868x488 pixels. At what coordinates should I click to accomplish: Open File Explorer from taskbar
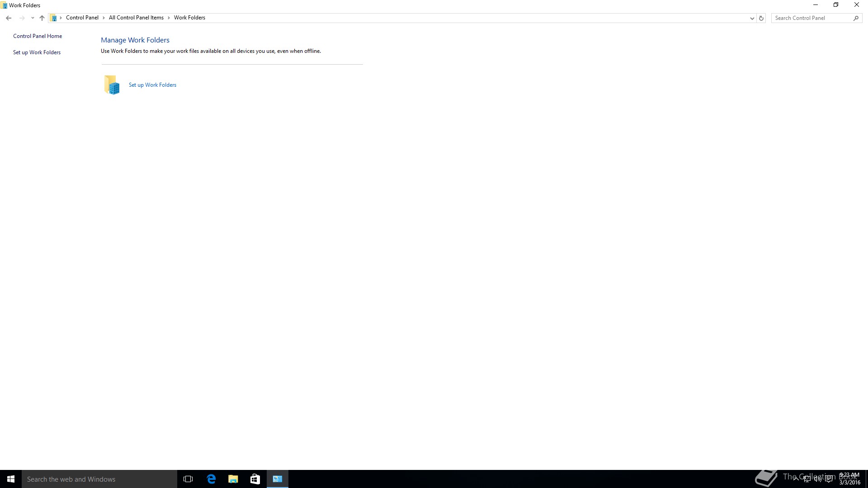click(233, 479)
